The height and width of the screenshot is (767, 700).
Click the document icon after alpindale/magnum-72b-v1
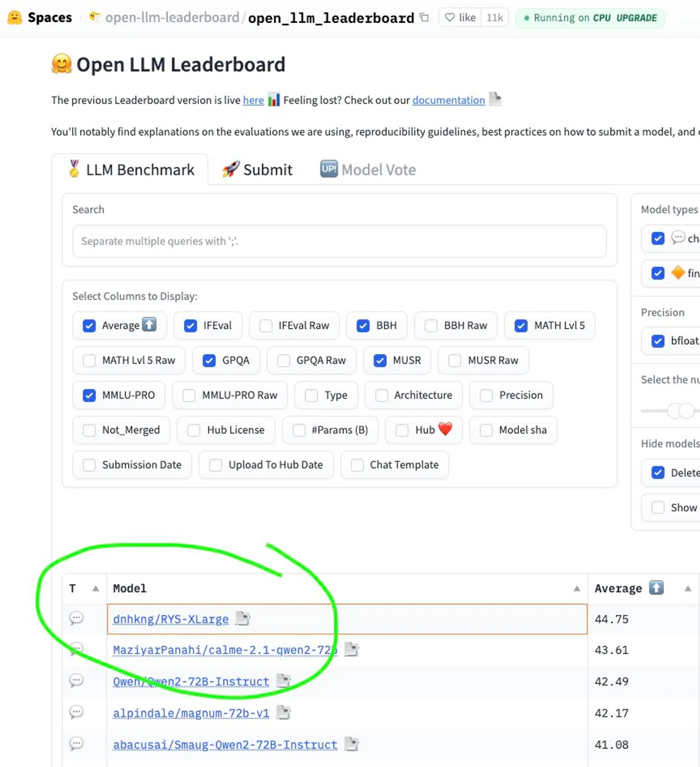coord(283,712)
